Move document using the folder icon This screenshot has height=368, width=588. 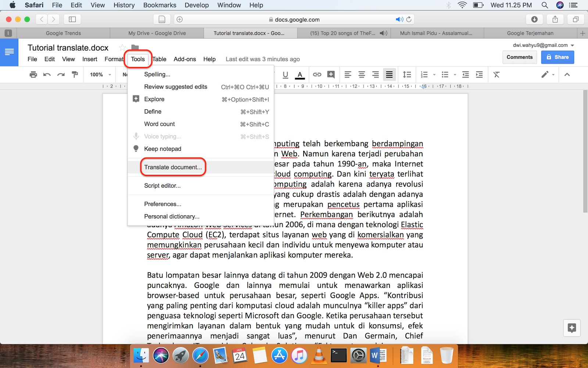point(135,47)
